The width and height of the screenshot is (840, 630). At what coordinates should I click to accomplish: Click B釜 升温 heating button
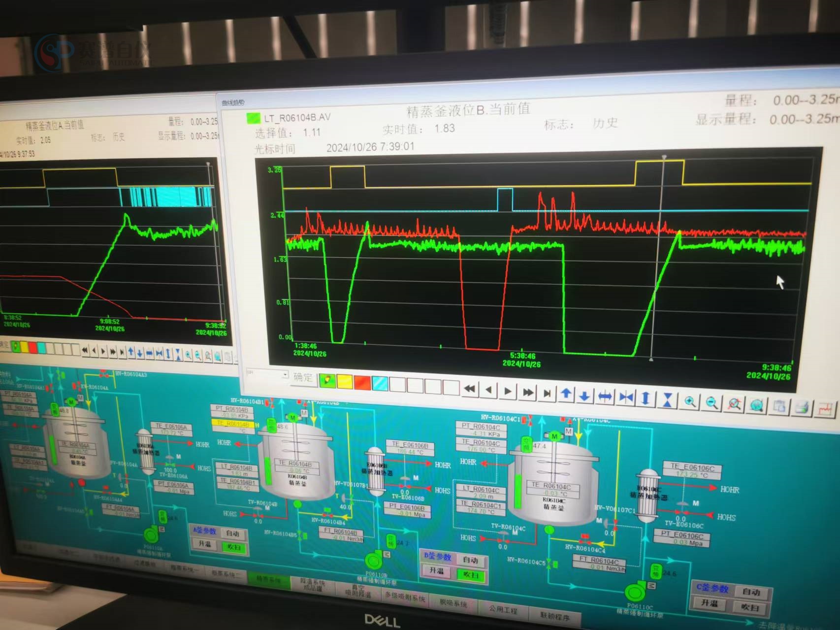pyautogui.click(x=437, y=570)
